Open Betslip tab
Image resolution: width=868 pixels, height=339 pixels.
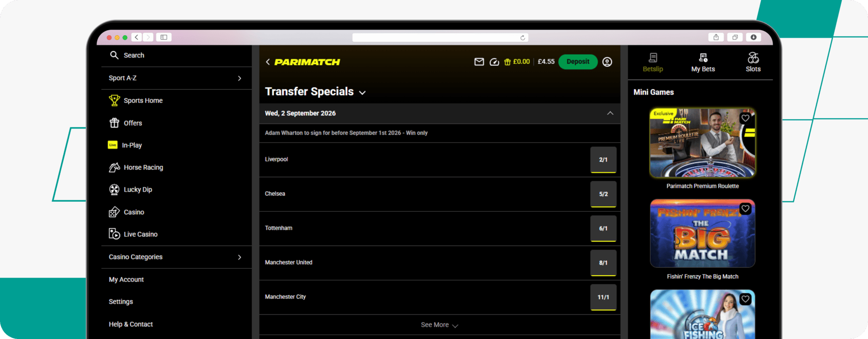point(653,62)
